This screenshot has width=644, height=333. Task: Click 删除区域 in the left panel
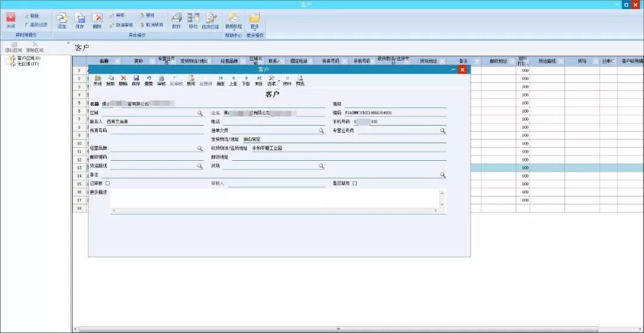click(35, 47)
